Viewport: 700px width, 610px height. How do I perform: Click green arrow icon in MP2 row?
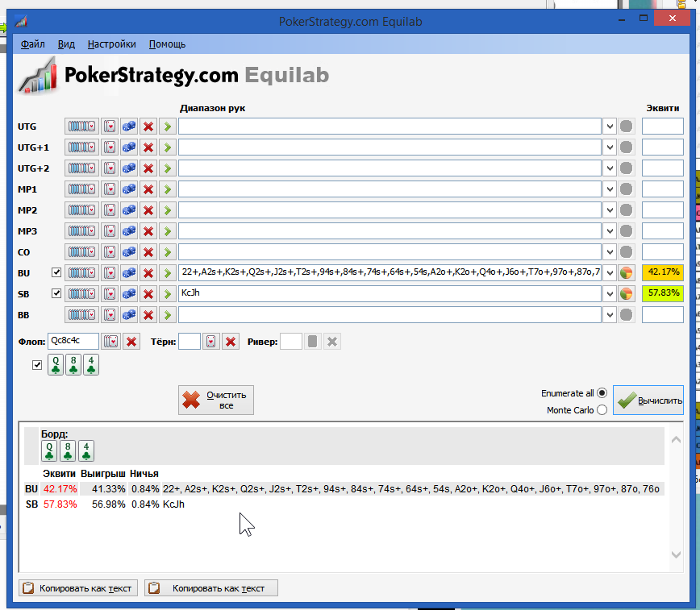pos(168,210)
